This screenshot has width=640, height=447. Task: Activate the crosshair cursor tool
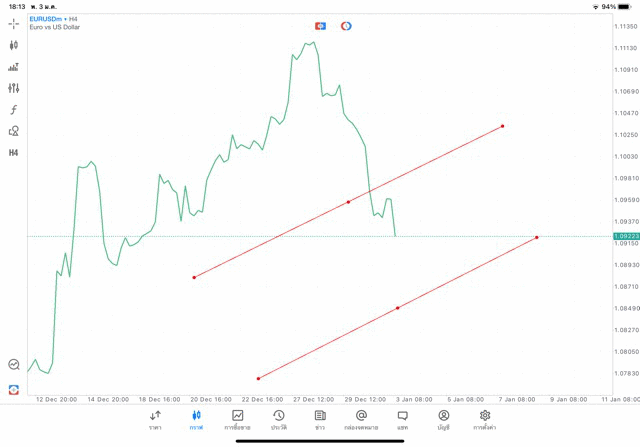(14, 23)
